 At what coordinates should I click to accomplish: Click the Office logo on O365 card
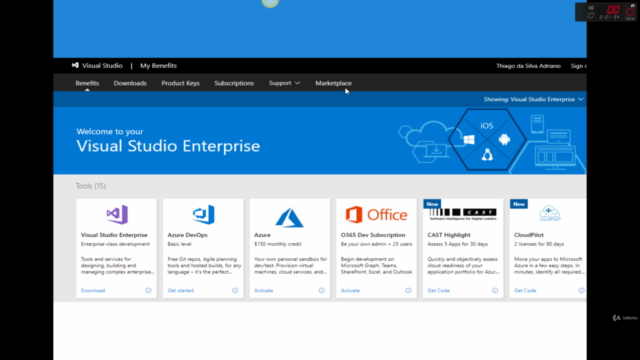[x=376, y=215]
